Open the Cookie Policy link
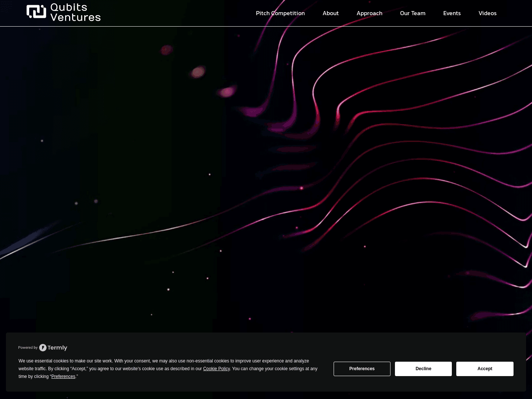The height and width of the screenshot is (399, 532). click(x=216, y=369)
